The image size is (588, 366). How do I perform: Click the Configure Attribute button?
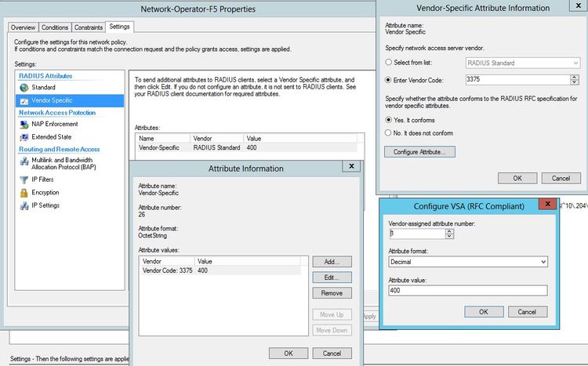pos(419,152)
